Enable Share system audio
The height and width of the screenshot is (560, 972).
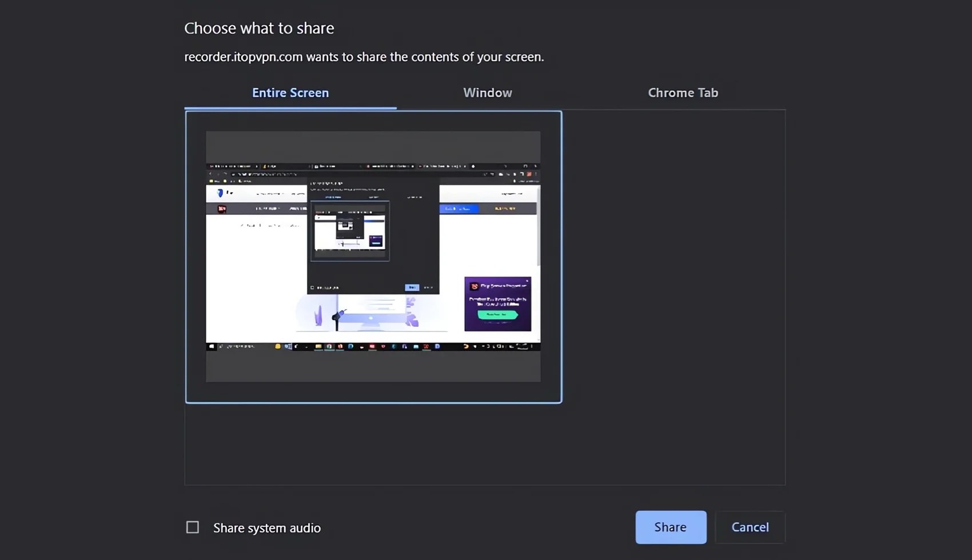193,527
